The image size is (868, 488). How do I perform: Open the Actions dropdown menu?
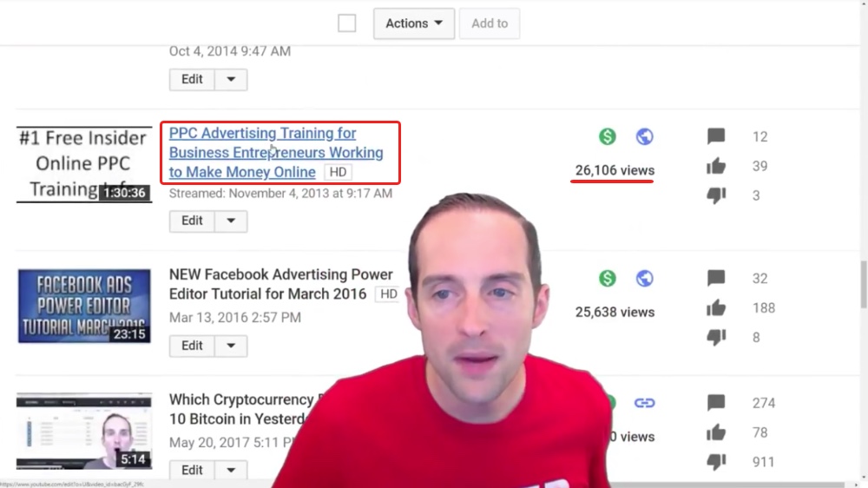[414, 23]
